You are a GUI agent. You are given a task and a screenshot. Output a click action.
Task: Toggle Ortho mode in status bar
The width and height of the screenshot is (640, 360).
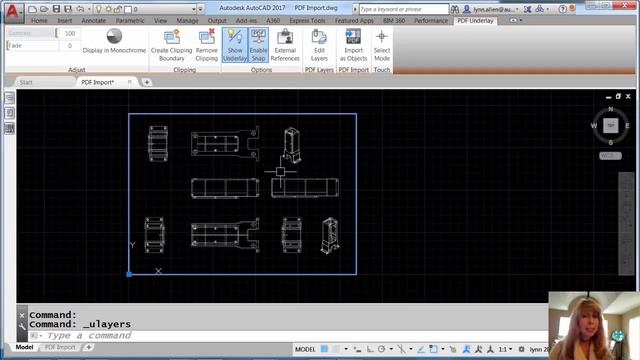tap(370, 349)
